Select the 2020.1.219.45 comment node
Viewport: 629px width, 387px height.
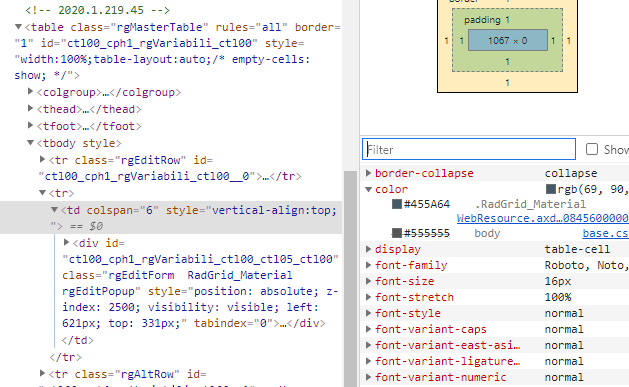(x=97, y=10)
